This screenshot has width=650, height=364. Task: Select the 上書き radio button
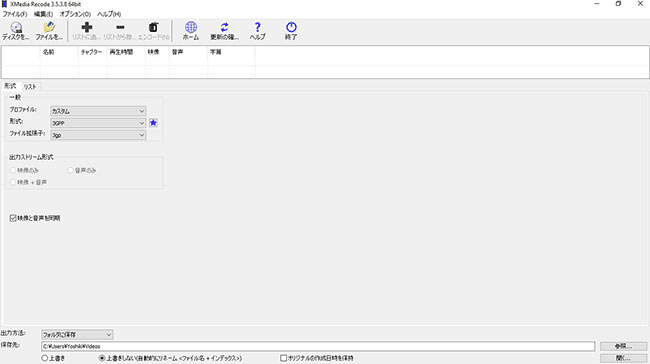45,358
